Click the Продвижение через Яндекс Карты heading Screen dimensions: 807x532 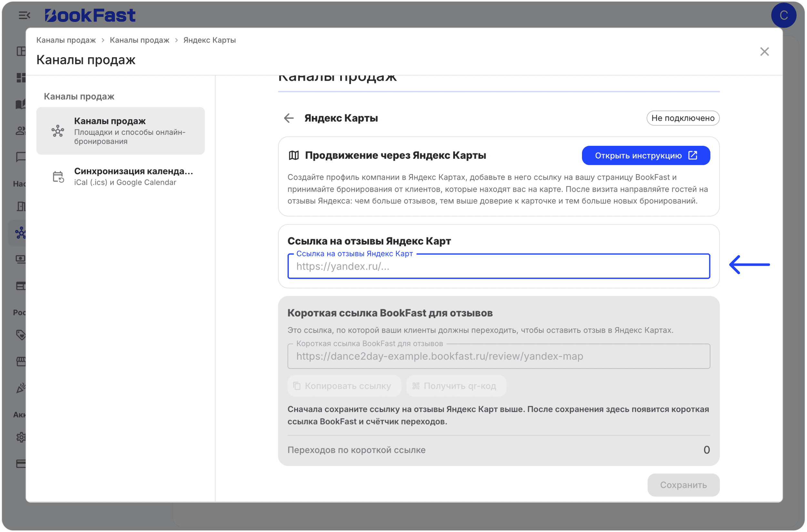(395, 156)
